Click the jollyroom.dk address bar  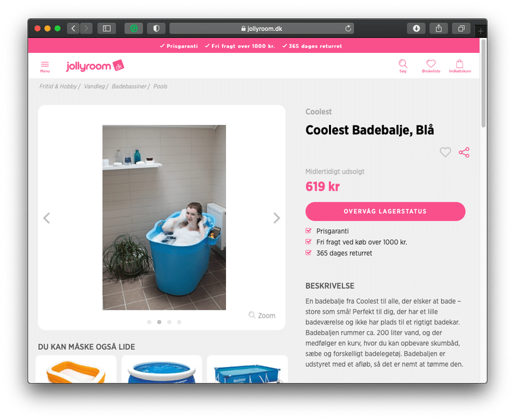coord(262,28)
